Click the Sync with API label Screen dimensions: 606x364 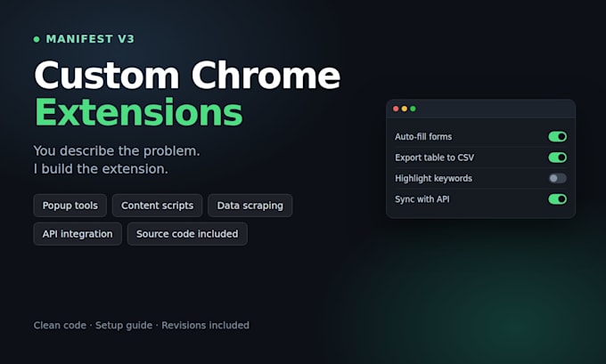(422, 199)
